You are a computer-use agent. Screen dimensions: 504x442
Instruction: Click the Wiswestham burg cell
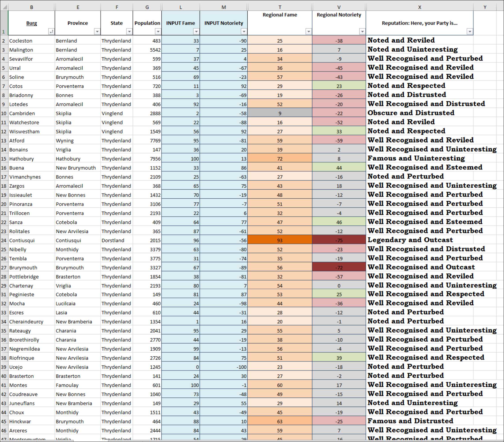point(32,132)
